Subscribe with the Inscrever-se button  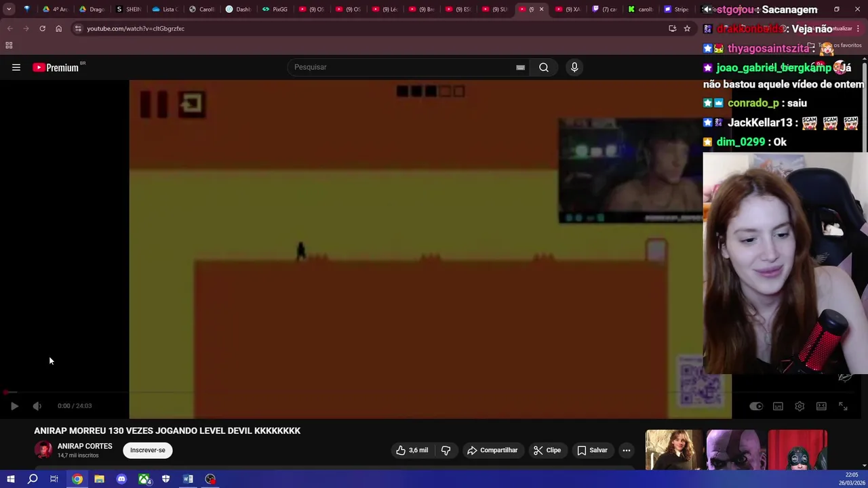tap(148, 450)
